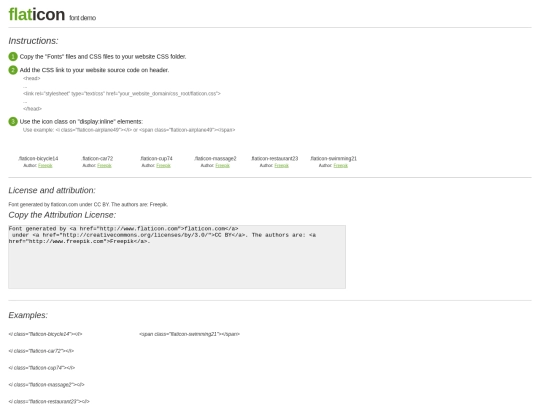540x405 pixels.
Task: Click inside the attribution license text area
Action: click(x=177, y=257)
